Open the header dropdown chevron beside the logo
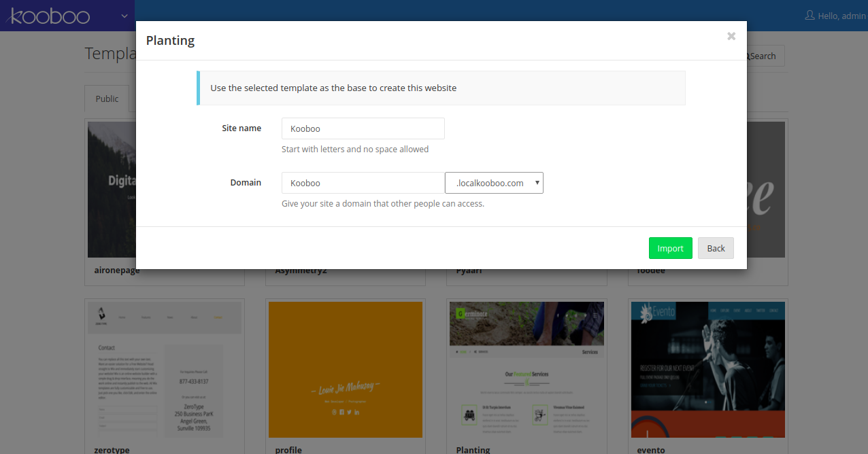Screen dimensions: 868x454 click(x=124, y=16)
